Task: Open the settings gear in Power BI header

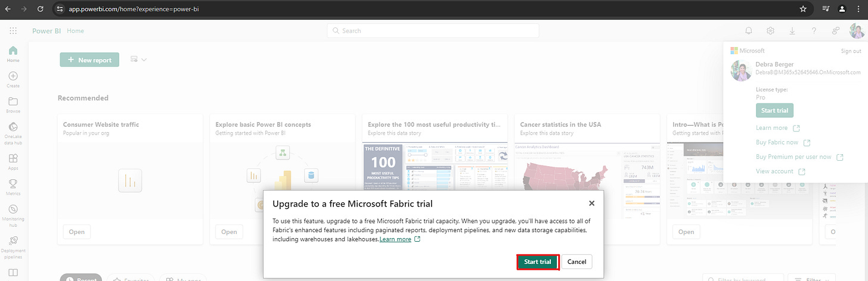Action: point(770,30)
